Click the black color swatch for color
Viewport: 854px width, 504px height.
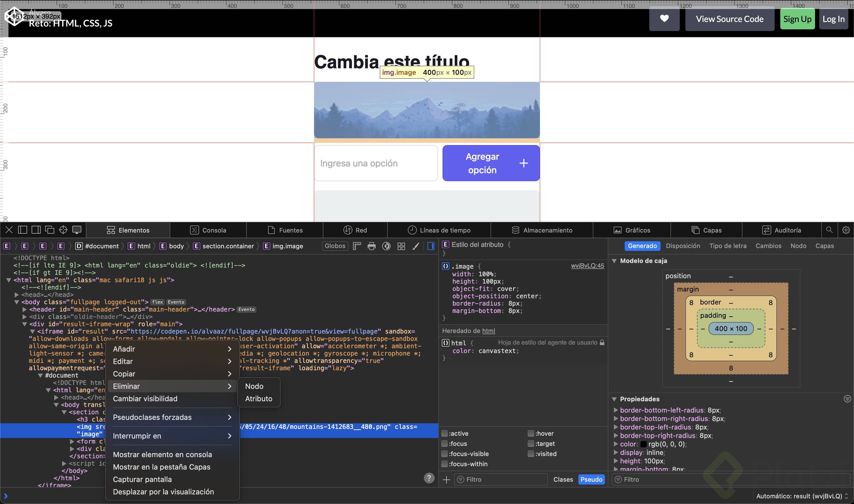[x=643, y=444]
